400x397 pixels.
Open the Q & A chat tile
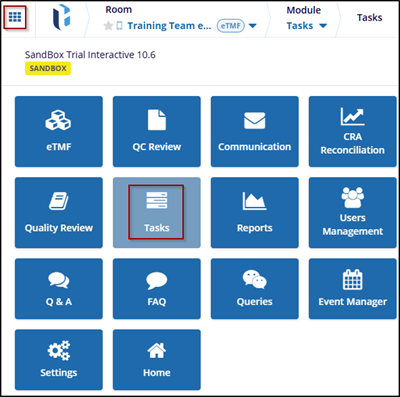pos(59,289)
